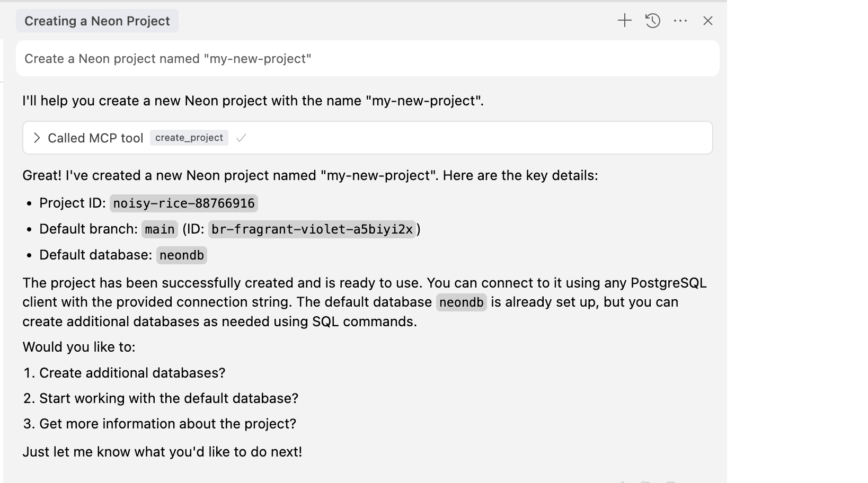Select the Creating a Neon Project tab
868x483 pixels.
[x=97, y=21]
